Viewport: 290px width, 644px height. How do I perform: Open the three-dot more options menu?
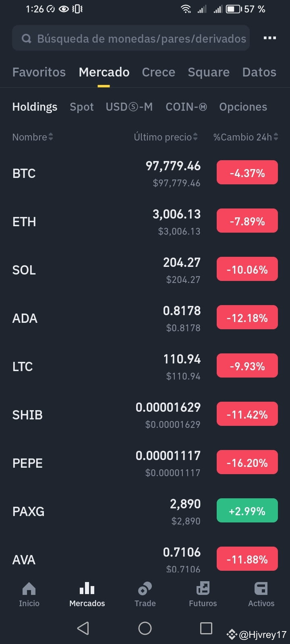(269, 38)
